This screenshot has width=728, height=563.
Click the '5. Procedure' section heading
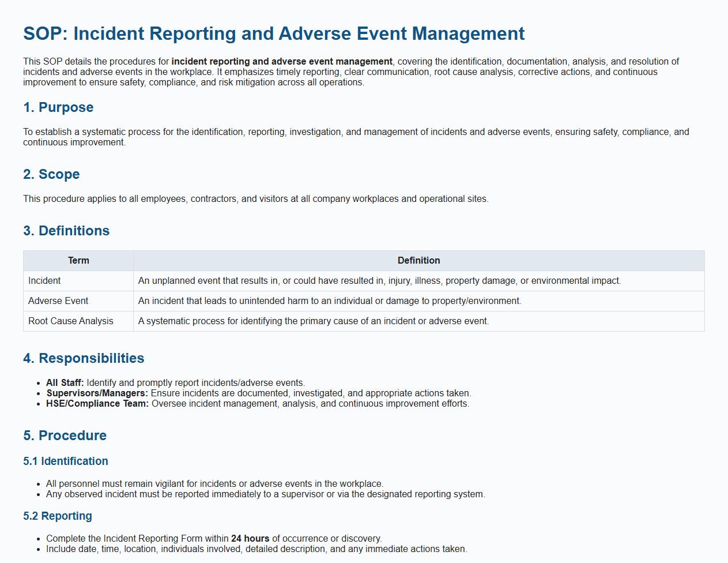(x=65, y=436)
